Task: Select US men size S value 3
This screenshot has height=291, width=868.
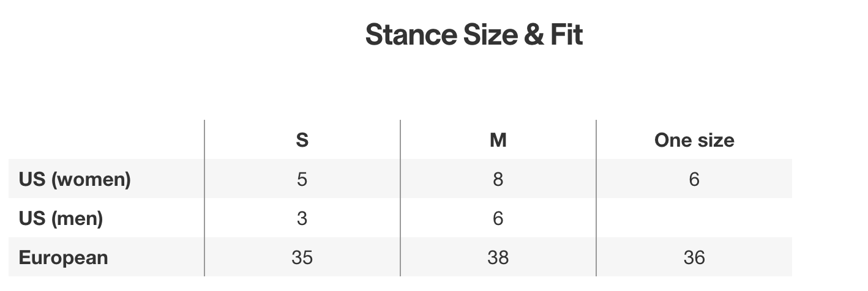Action: pyautogui.click(x=302, y=218)
